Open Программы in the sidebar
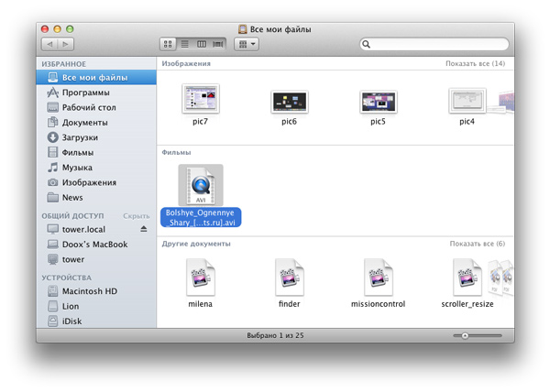Image resolution: width=550 pixels, height=392 pixels. pos(85,93)
